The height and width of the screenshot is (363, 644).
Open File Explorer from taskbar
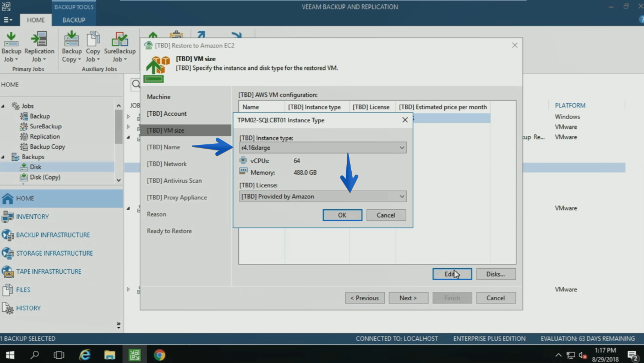click(x=110, y=355)
